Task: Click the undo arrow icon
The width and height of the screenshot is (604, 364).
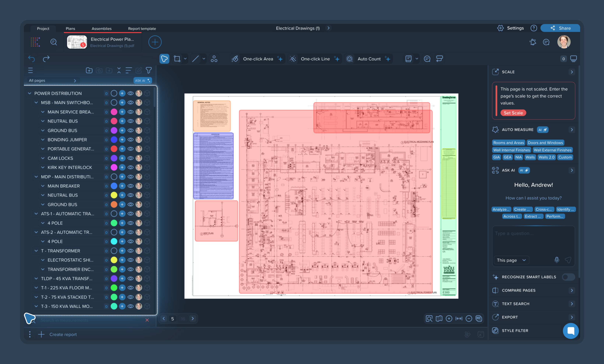Action: [31, 59]
